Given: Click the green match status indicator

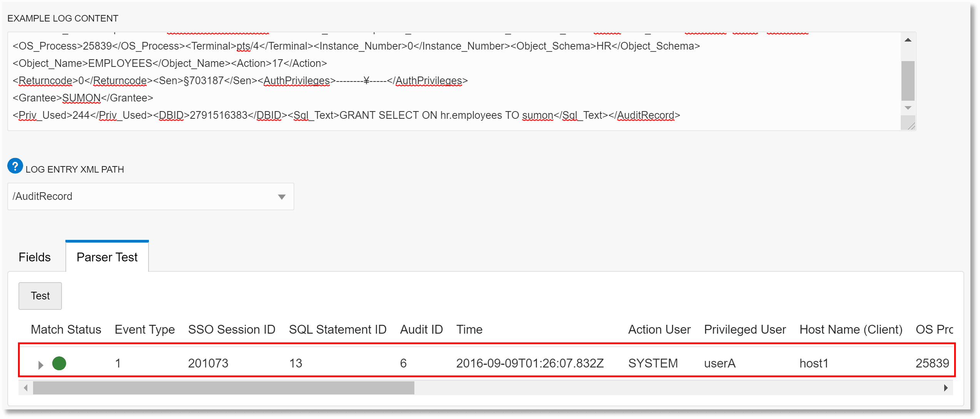Looking at the screenshot, I should click(60, 363).
